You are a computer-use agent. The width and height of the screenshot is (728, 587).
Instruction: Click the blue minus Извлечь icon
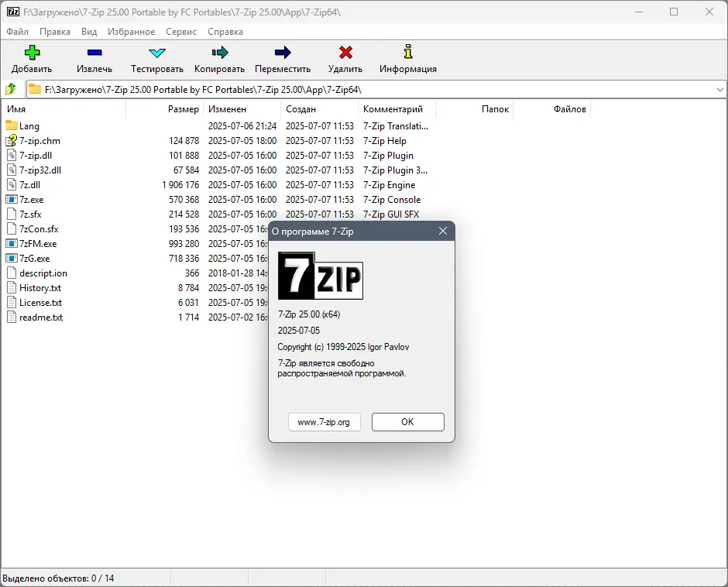pyautogui.click(x=94, y=53)
